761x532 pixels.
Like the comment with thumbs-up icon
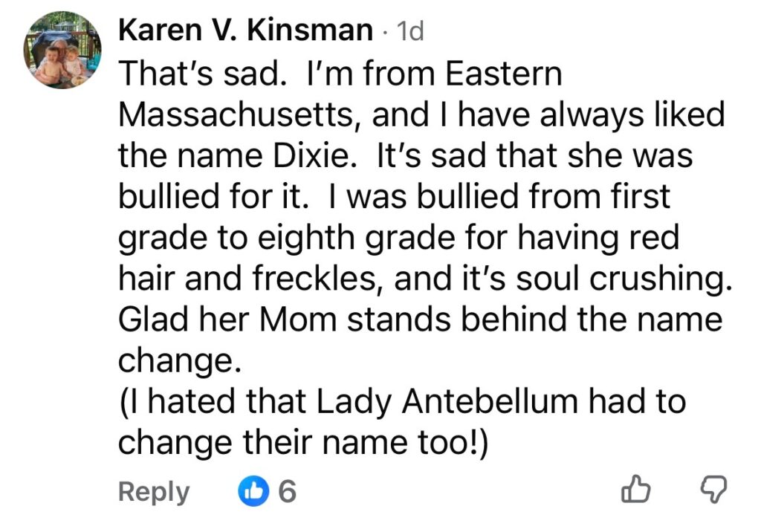[x=634, y=490]
